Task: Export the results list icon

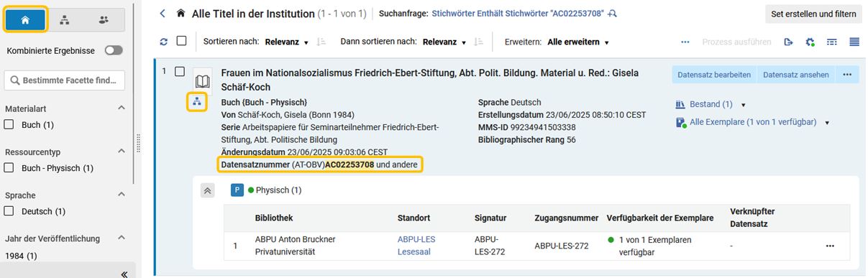Action: coord(789,42)
